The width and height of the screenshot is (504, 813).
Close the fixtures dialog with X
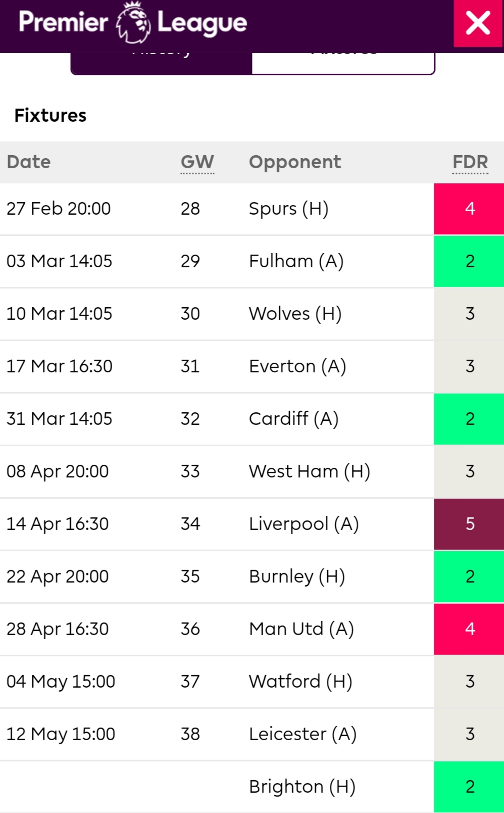(478, 23)
